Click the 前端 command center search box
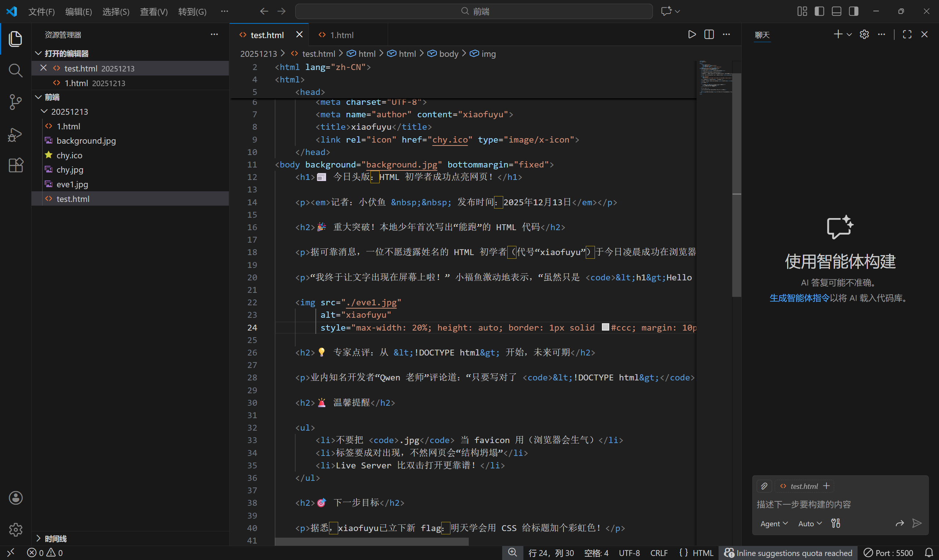939x560 pixels. click(x=474, y=11)
